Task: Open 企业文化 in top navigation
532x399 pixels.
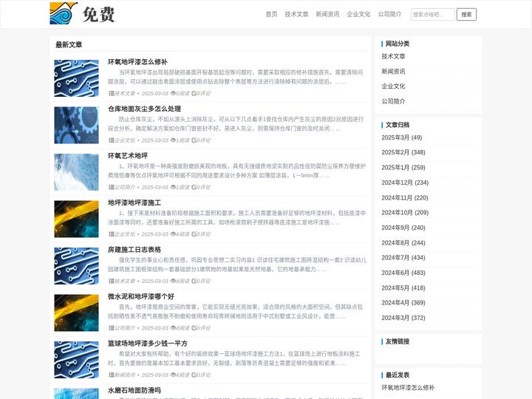Action: coord(358,14)
